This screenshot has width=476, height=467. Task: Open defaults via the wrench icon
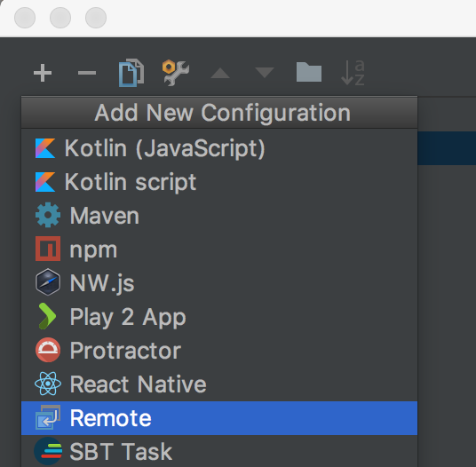pos(176,73)
